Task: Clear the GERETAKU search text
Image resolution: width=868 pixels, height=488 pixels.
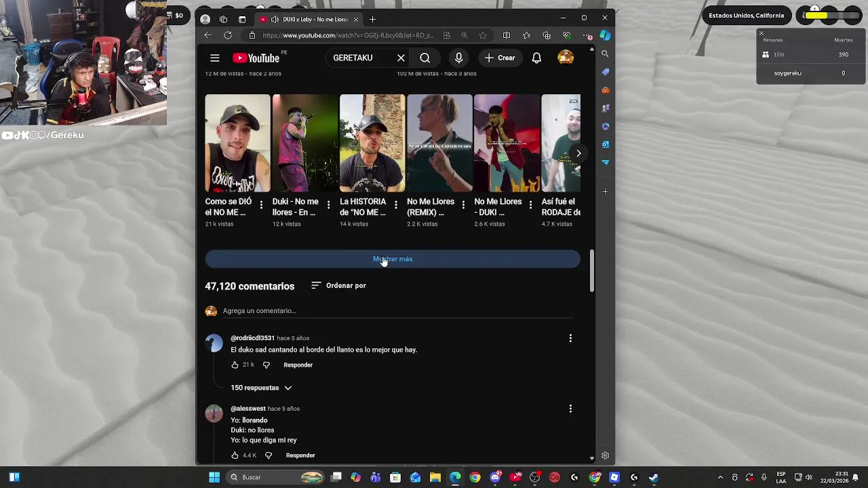Action: (x=401, y=58)
